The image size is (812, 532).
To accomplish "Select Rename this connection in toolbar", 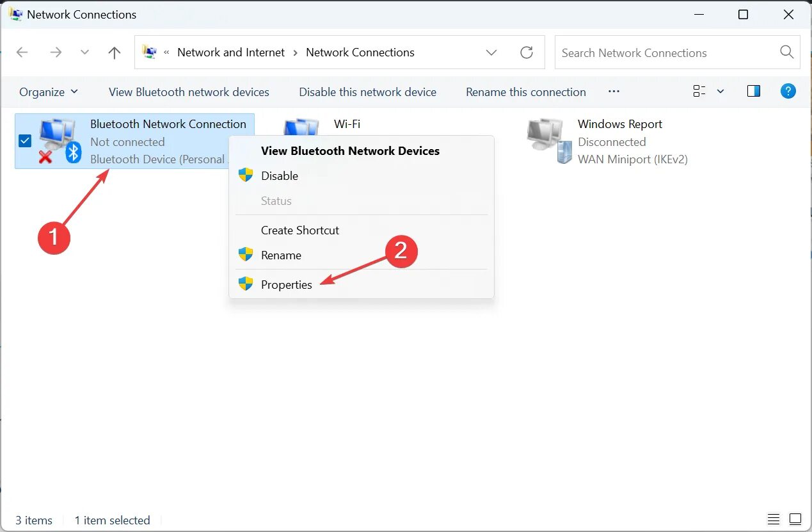I will point(526,92).
